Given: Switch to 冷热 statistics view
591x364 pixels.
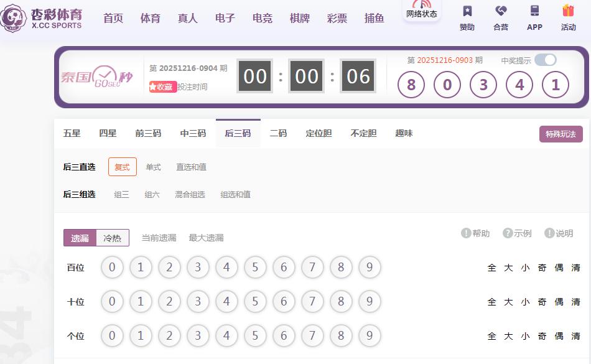Looking at the screenshot, I should 113,238.
